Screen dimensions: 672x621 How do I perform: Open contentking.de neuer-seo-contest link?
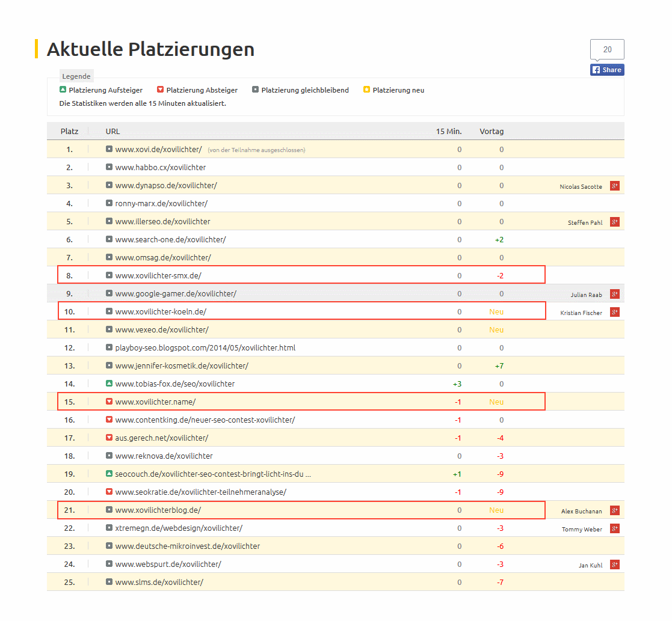205,420
